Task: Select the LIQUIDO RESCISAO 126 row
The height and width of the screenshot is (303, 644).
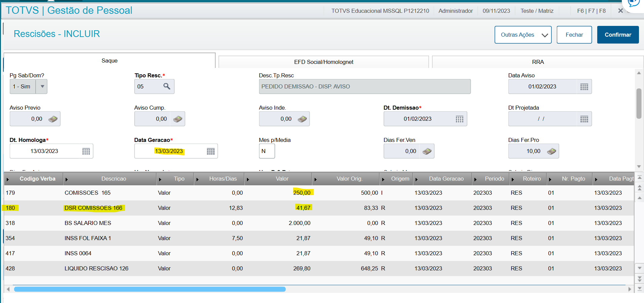Action: 319,268
